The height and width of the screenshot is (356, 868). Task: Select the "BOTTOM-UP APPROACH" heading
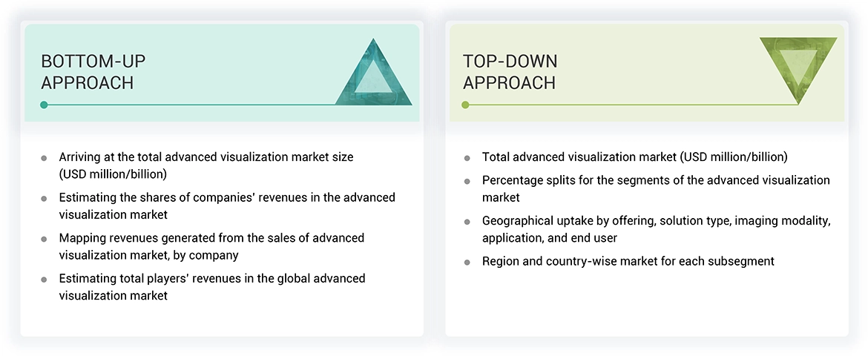tap(88, 72)
